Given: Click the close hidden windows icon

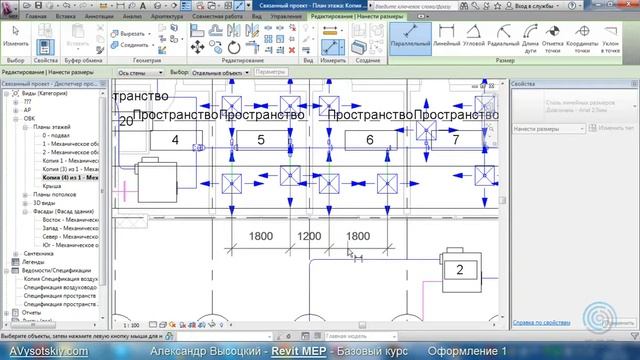Looking at the screenshot, I should coord(200,6).
